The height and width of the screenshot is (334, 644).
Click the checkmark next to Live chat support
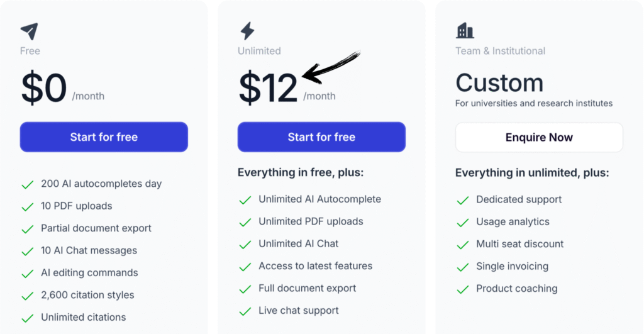click(x=245, y=311)
